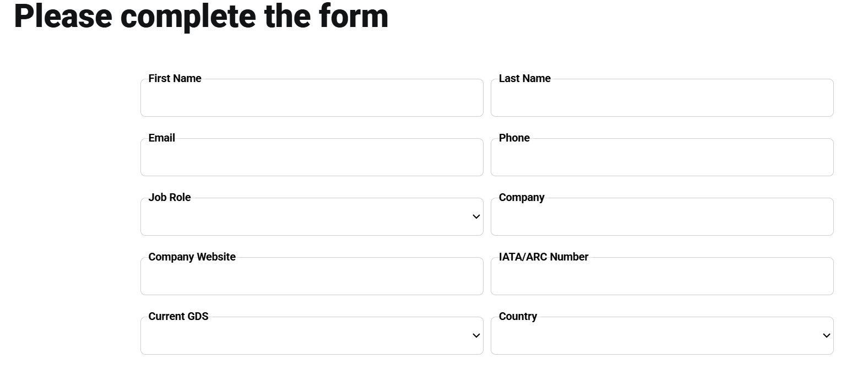Viewport: 868px width, 369px height.
Task: Open the Job Role dropdown
Action: click(311, 216)
